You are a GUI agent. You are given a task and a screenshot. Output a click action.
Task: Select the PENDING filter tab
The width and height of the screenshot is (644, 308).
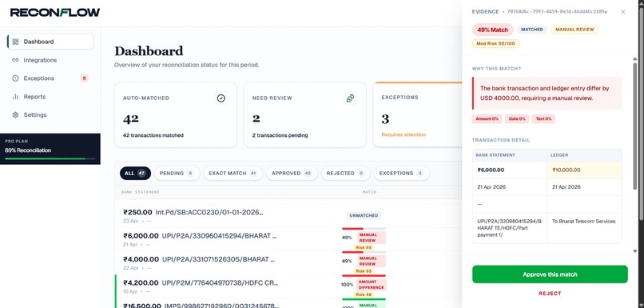click(177, 173)
